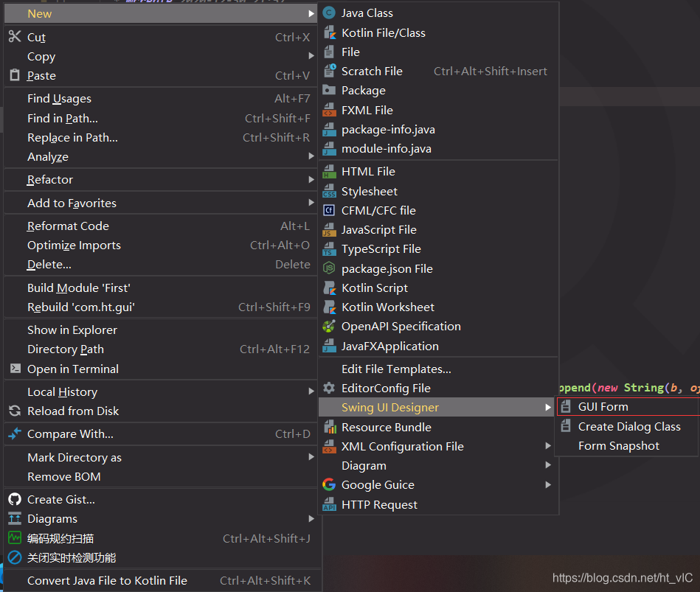Click the Compare With icon

pos(15,433)
